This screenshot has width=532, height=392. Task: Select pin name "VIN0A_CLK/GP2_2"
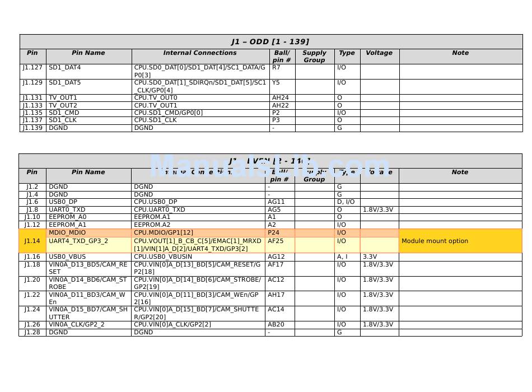pos(77,324)
